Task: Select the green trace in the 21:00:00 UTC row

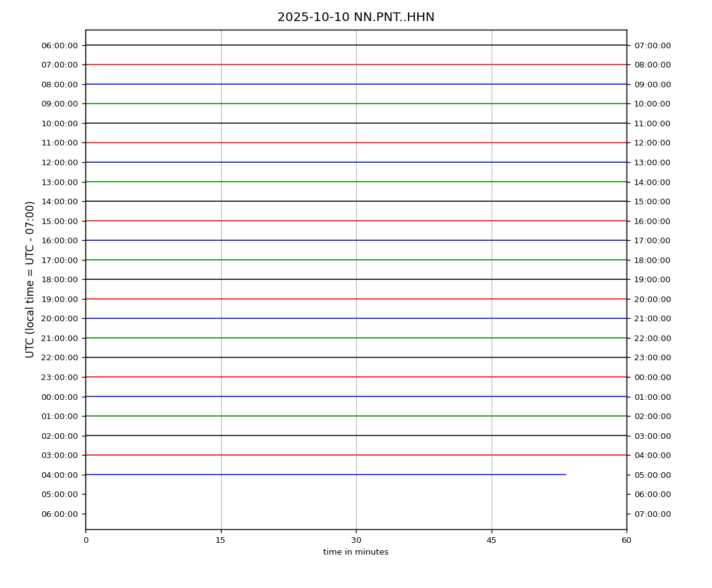Action: (356, 338)
